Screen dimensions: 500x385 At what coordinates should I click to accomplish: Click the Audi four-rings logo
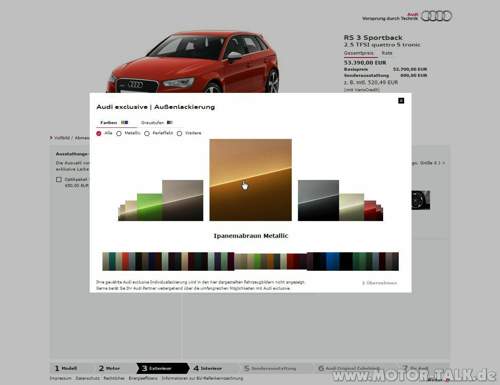pyautogui.click(x=436, y=16)
